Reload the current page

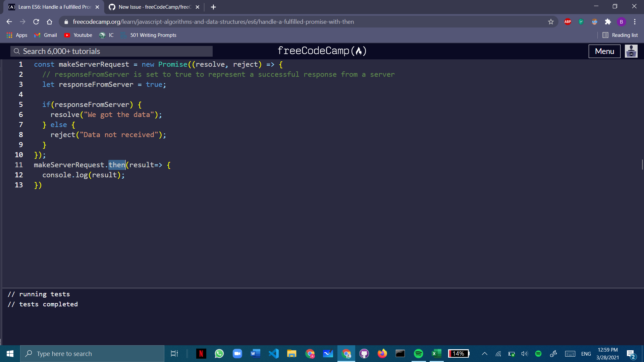[36, 21]
